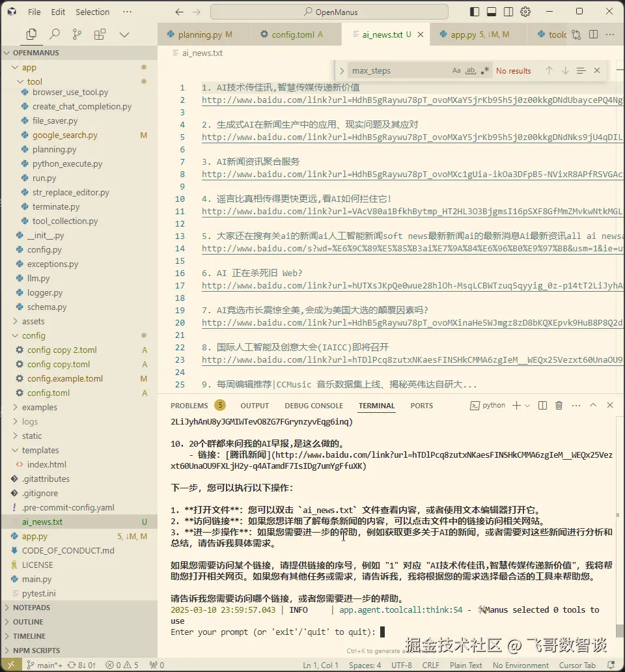Toggle primary sidebar layout icon

474,12
